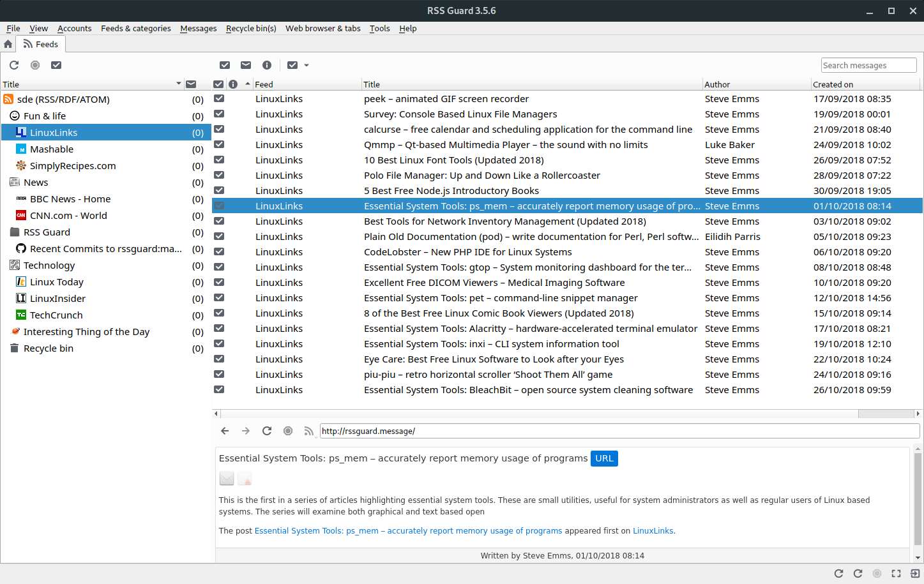Image resolution: width=924 pixels, height=584 pixels.
Task: Click the message preview vertical scrollbar
Action: pyautogui.click(x=918, y=499)
